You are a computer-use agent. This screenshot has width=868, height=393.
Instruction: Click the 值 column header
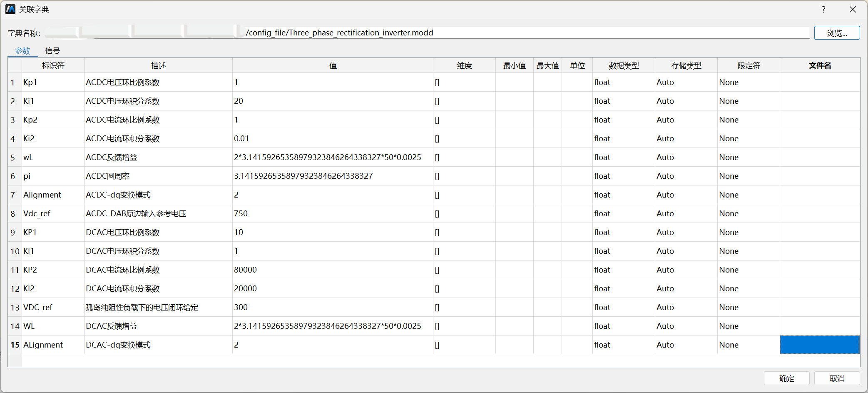333,65
